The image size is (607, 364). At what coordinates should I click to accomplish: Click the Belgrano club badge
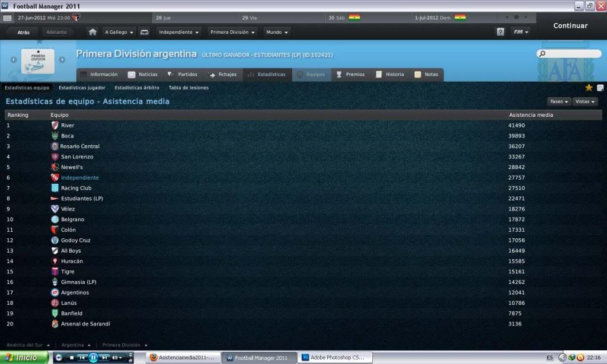55,219
